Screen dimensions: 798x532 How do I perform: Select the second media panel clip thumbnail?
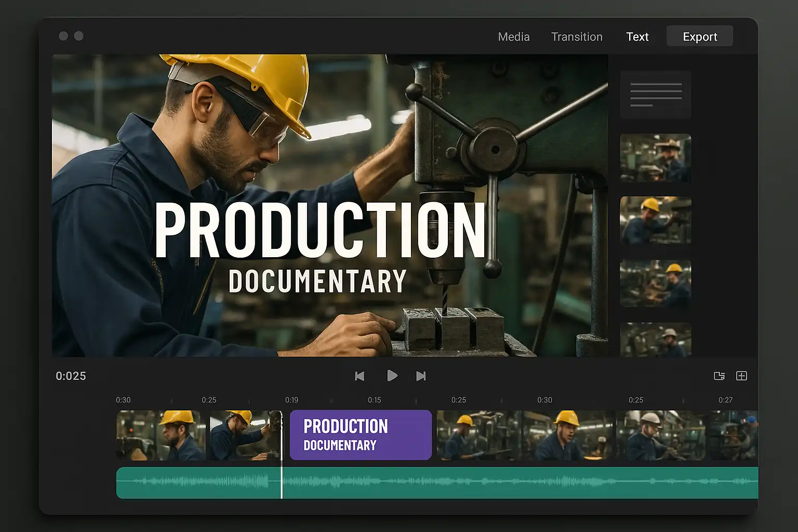tap(656, 220)
